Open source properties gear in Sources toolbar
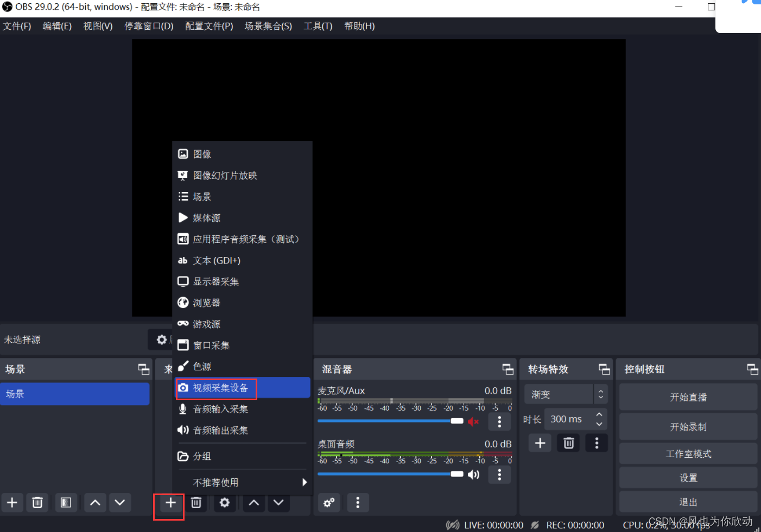 click(x=225, y=503)
